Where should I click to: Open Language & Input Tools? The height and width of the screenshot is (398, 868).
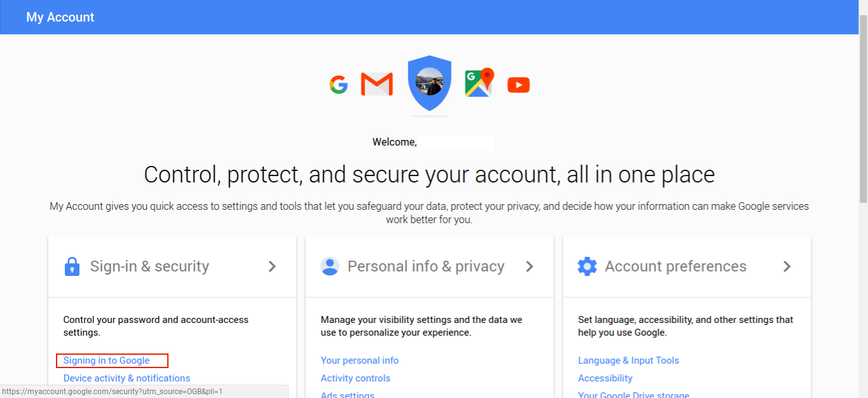click(x=628, y=360)
